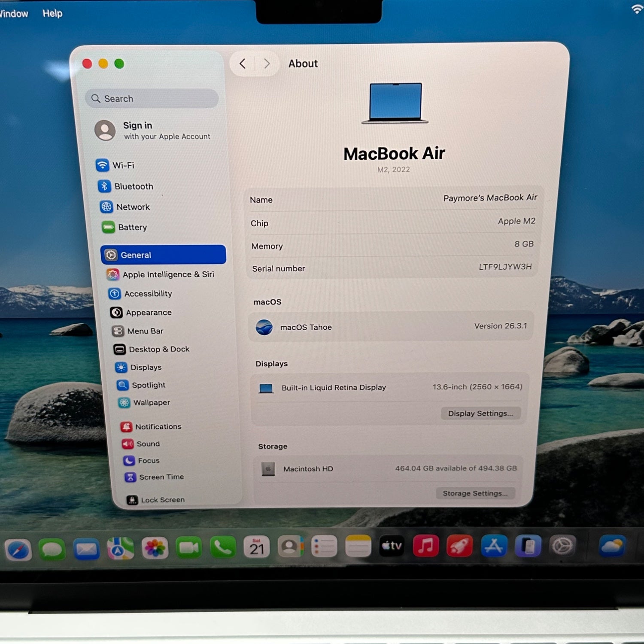The height and width of the screenshot is (644, 644).
Task: Go back using the left chevron
Action: coord(243,64)
